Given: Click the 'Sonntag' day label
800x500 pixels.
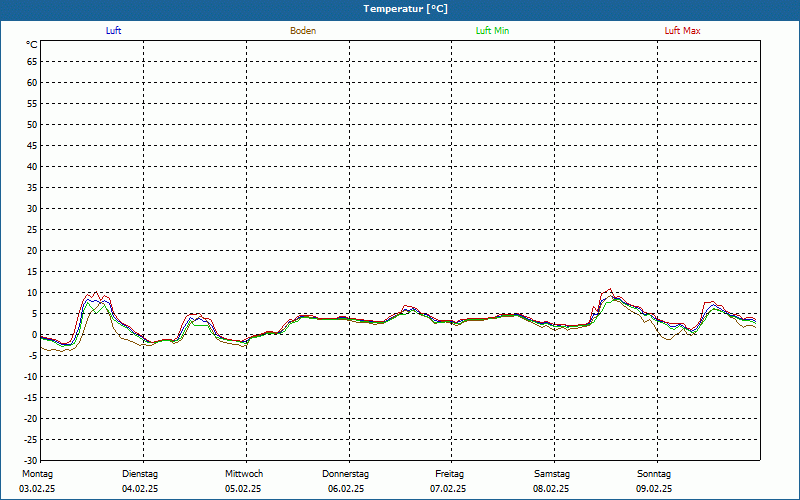Looking at the screenshot, I should tap(654, 474).
